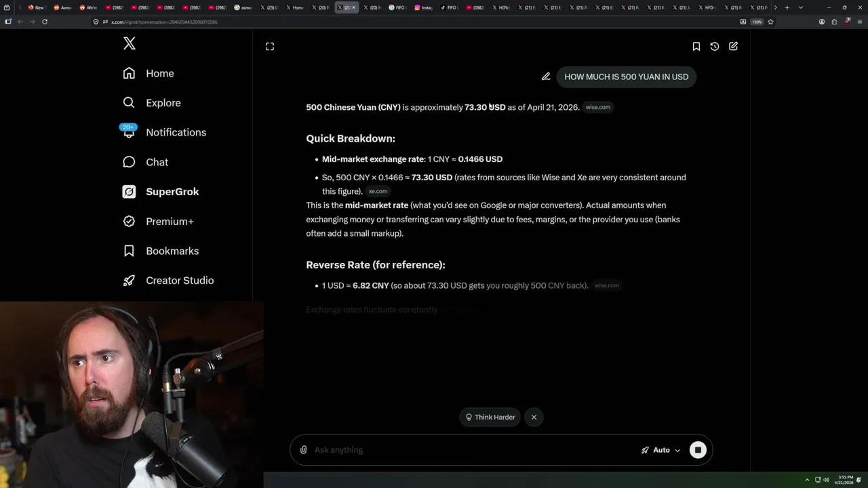868x488 pixels.
Task: Click the Notifications bell icon with badge
Action: (x=129, y=131)
